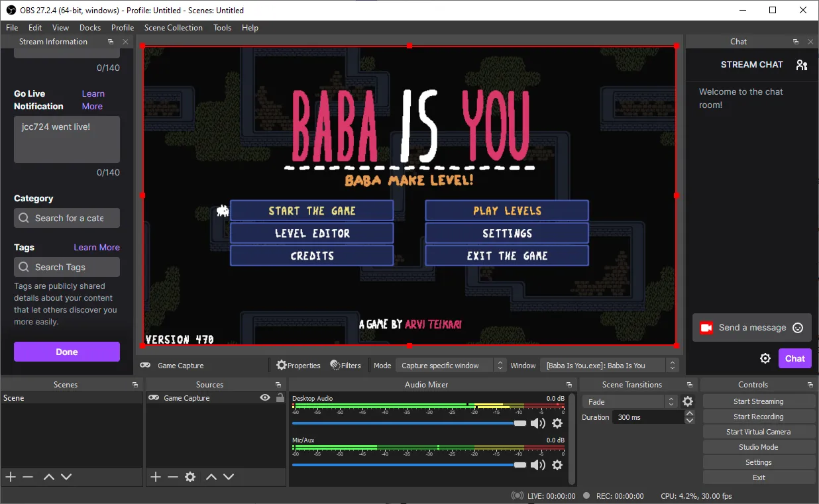
Task: Close Stream Information dock
Action: pyautogui.click(x=125, y=42)
